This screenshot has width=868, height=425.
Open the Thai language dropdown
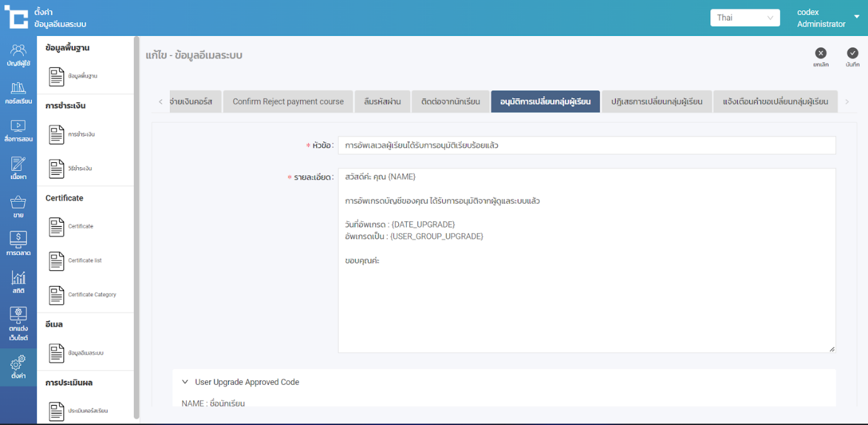[x=745, y=18]
